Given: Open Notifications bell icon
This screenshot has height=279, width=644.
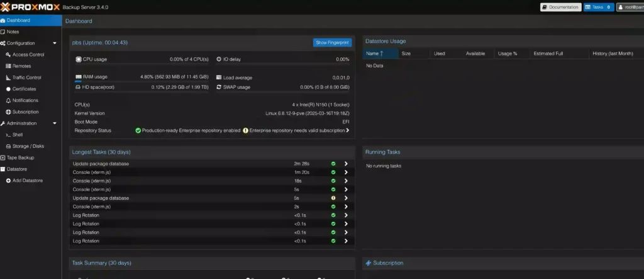Looking at the screenshot, I should pyautogui.click(x=8, y=100).
